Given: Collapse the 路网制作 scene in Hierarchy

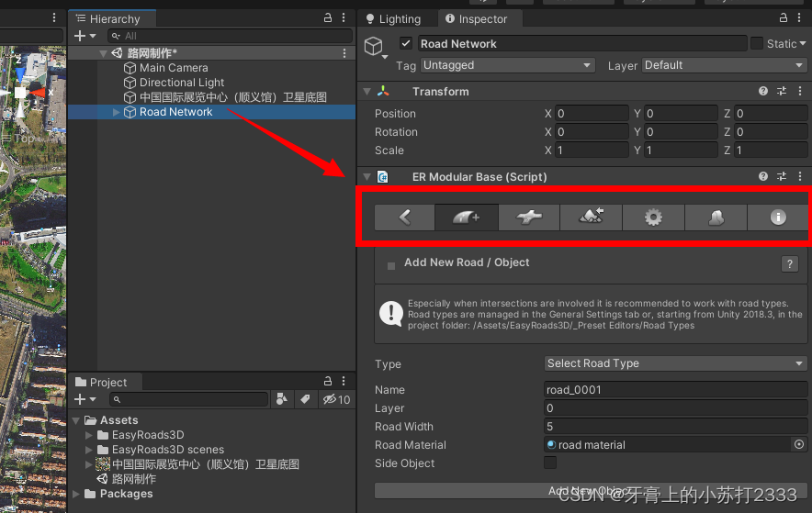Looking at the screenshot, I should click(x=103, y=53).
